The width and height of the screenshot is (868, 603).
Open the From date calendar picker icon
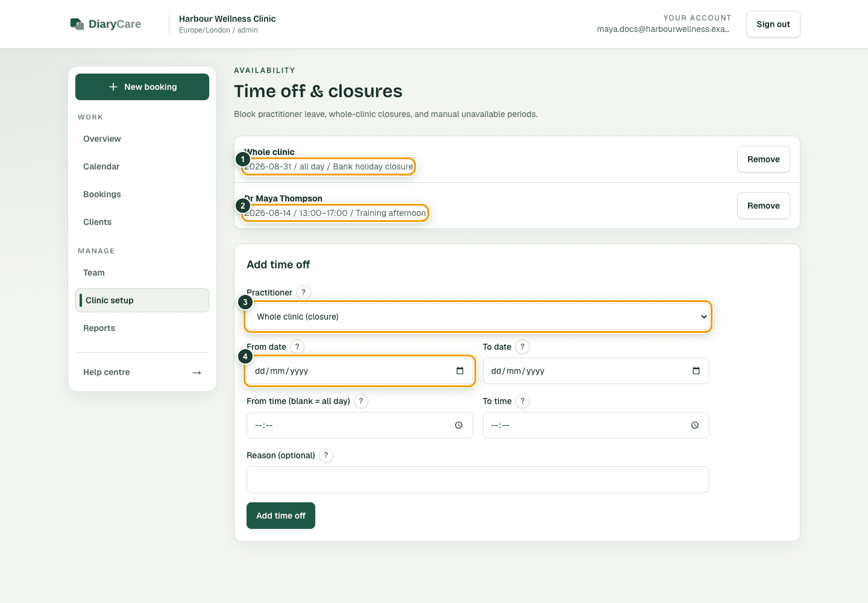pos(460,371)
